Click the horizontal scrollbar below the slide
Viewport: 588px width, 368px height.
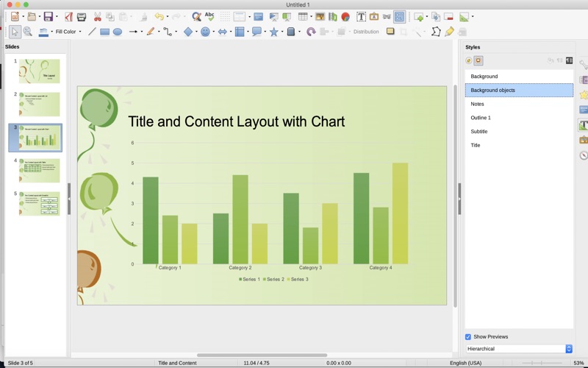click(x=262, y=355)
